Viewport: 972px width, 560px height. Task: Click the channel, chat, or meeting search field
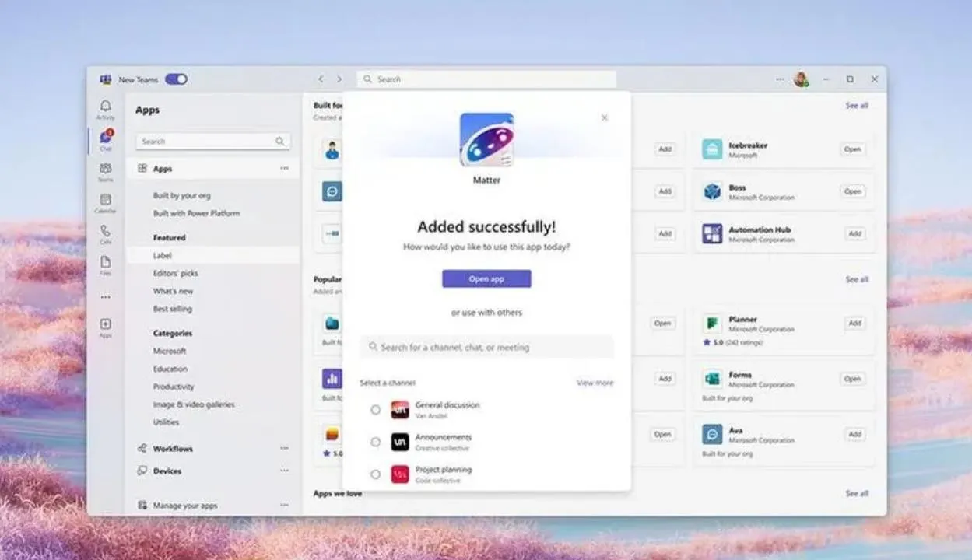tap(486, 347)
